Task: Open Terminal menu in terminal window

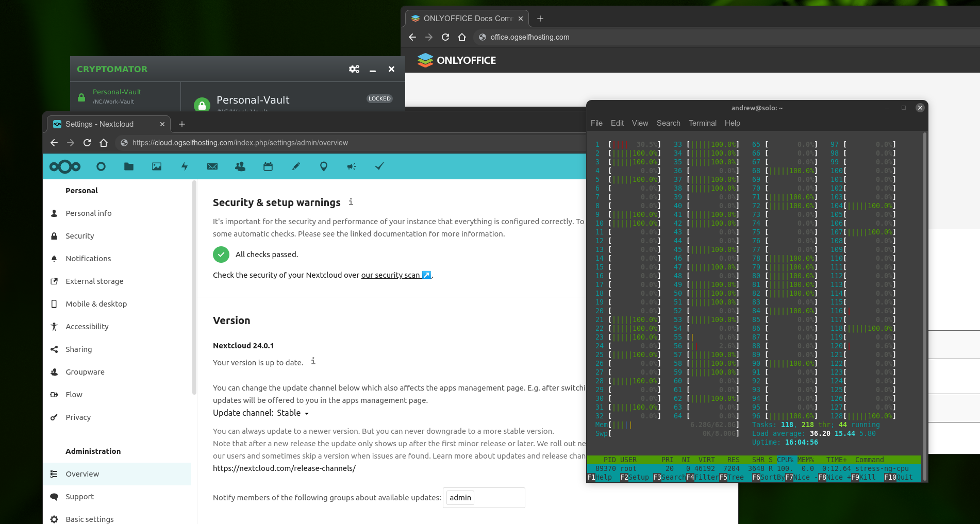Action: pos(703,123)
